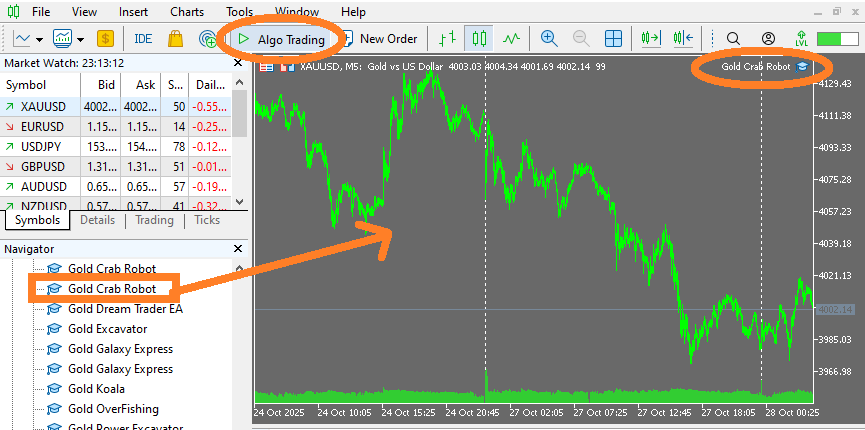Toggle chart auto scroll to end
Image resolution: width=865 pixels, height=430 pixels.
click(x=651, y=39)
